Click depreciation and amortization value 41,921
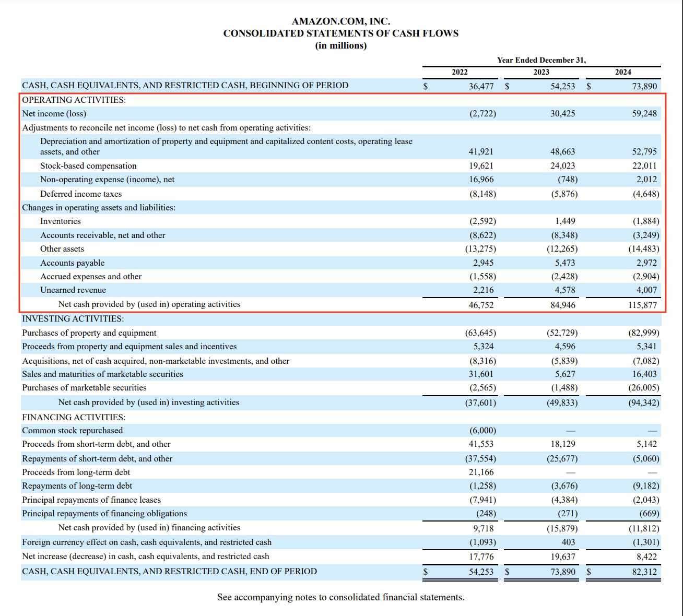Screen dimensions: 683x616 (481, 152)
